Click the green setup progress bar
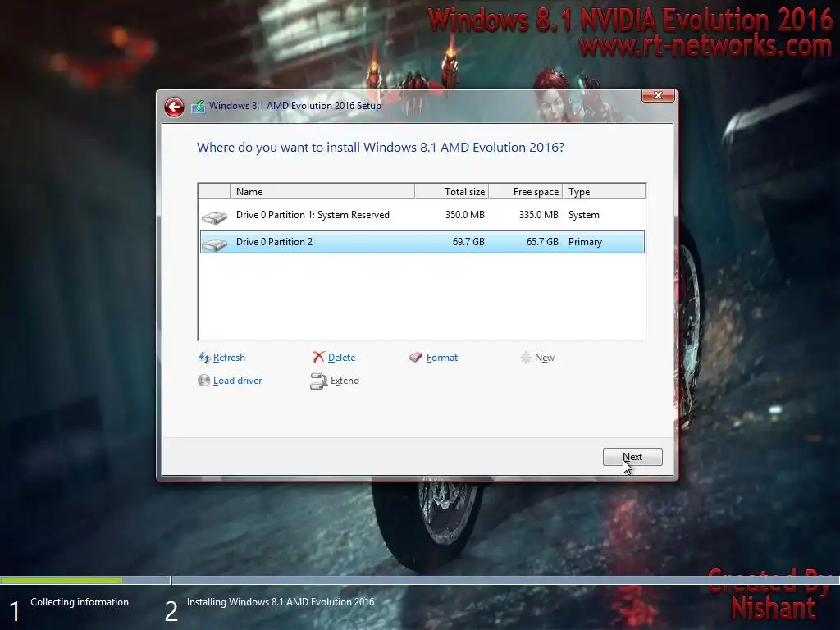 62,580
